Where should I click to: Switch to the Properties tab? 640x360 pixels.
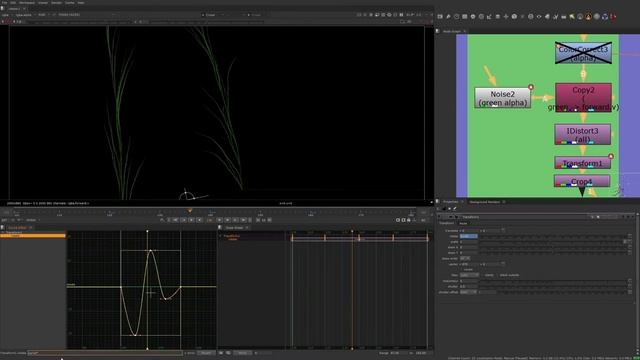click(x=451, y=202)
